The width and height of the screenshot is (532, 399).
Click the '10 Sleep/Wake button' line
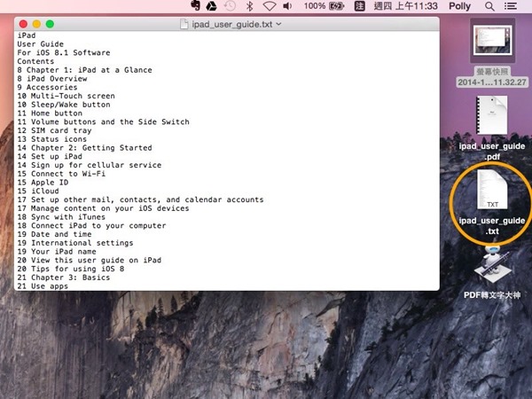tap(64, 105)
